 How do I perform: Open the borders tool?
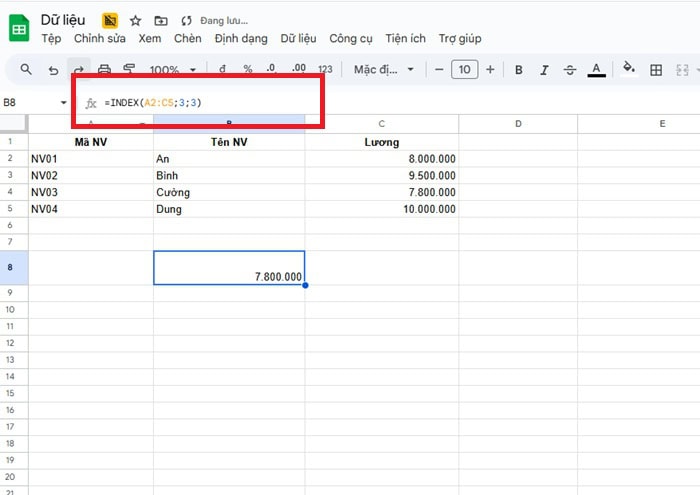656,70
